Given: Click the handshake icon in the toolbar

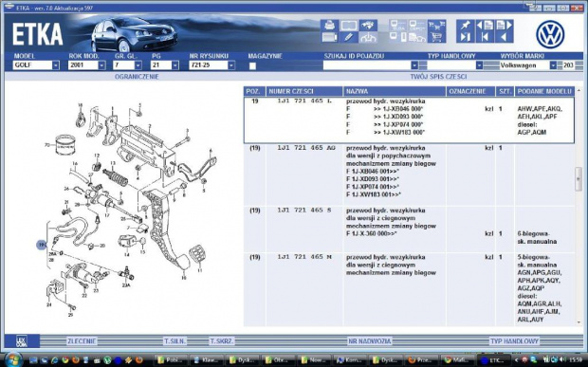Looking at the screenshot, I should (x=368, y=26).
